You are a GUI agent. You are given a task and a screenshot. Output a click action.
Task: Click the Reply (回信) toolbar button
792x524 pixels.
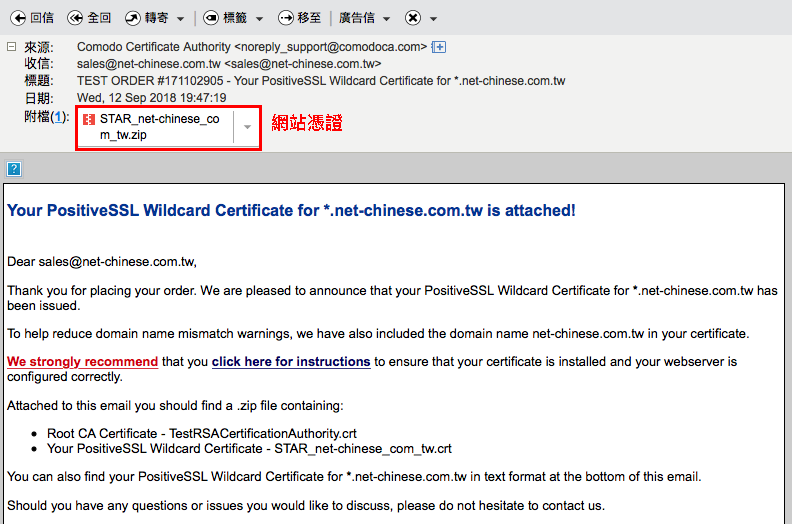32,18
